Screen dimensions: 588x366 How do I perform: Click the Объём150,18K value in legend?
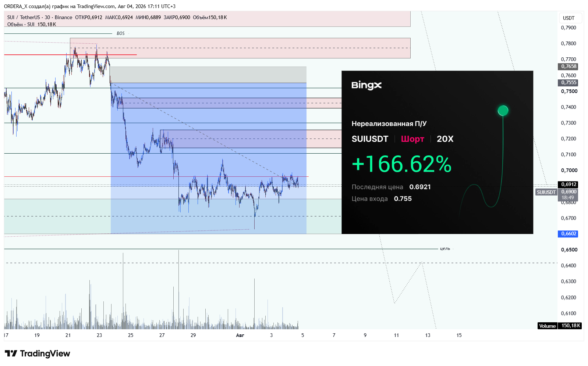tap(210, 17)
